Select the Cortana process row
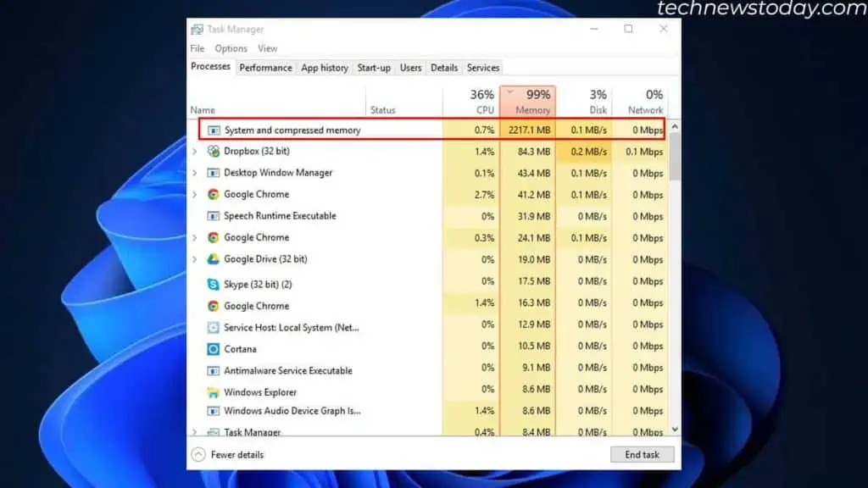 pyautogui.click(x=427, y=349)
